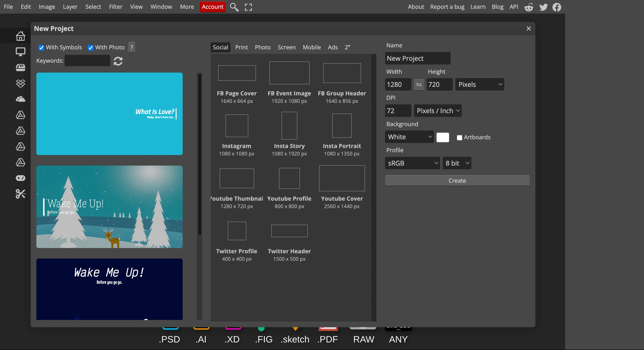Open the search magnifier icon in menu bar
This screenshot has height=350, width=644.
[234, 7]
